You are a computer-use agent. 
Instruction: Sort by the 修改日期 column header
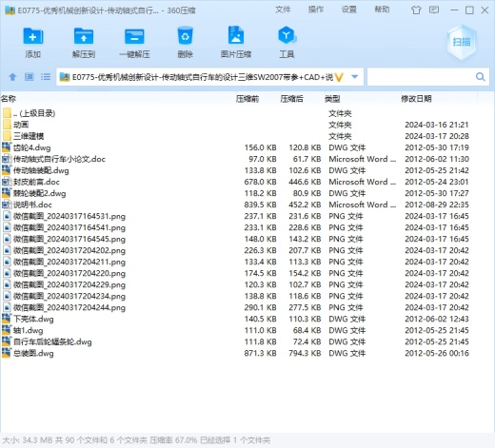point(416,99)
